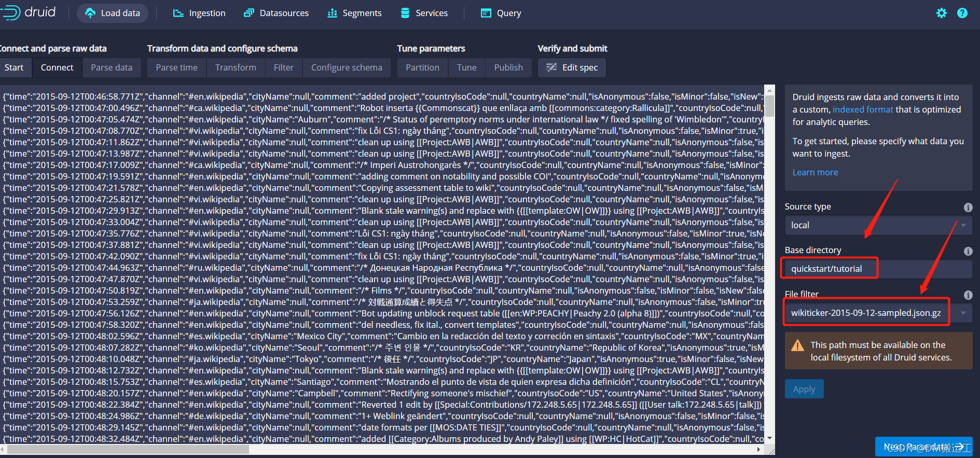The width and height of the screenshot is (980, 458).
Task: Click the vertical scrollbar of raw data
Action: 770,106
